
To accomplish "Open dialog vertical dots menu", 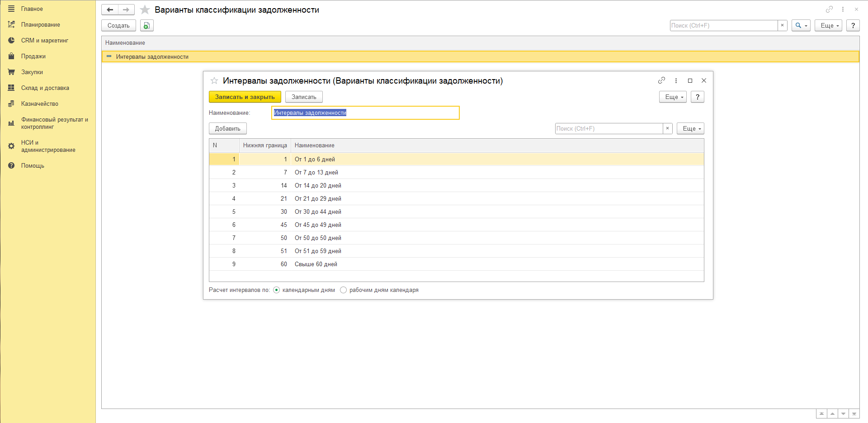I will tap(676, 80).
